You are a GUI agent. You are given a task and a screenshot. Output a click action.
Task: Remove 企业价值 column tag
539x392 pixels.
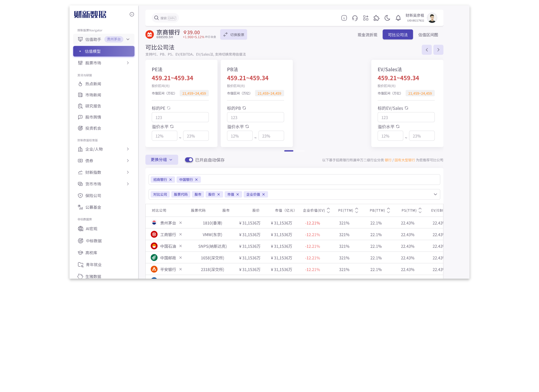263,195
